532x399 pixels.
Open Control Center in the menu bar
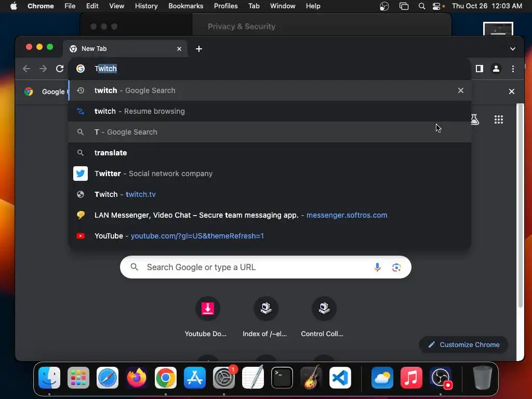(x=436, y=6)
